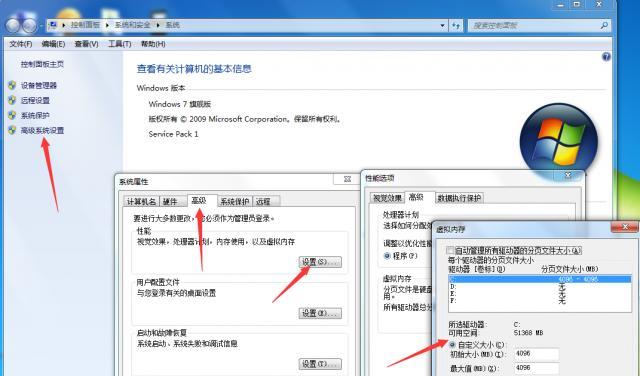Click the refresh button beside address bar
The width and height of the screenshot is (640, 376).
[456, 25]
